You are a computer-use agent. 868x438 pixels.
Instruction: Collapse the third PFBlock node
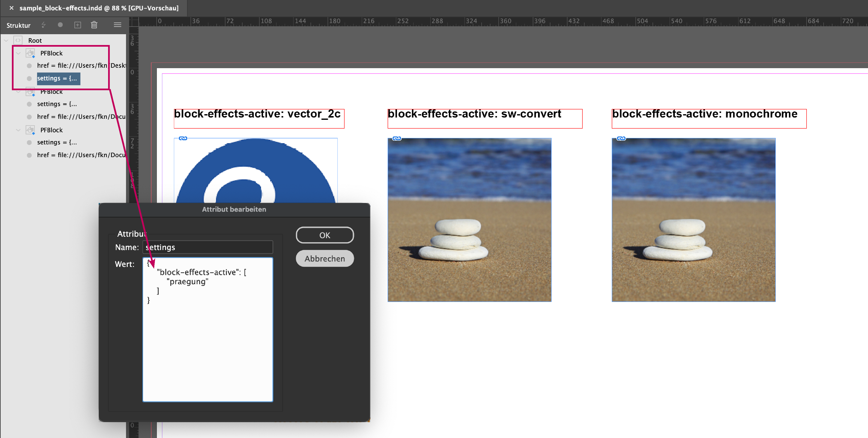(x=18, y=130)
